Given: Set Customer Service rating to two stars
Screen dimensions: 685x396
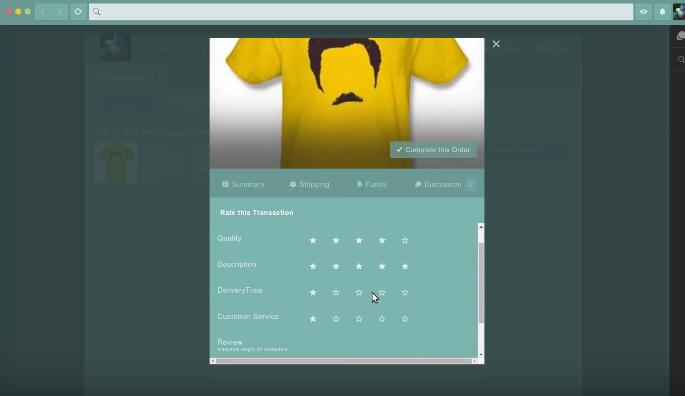Looking at the screenshot, I should coord(336,319).
